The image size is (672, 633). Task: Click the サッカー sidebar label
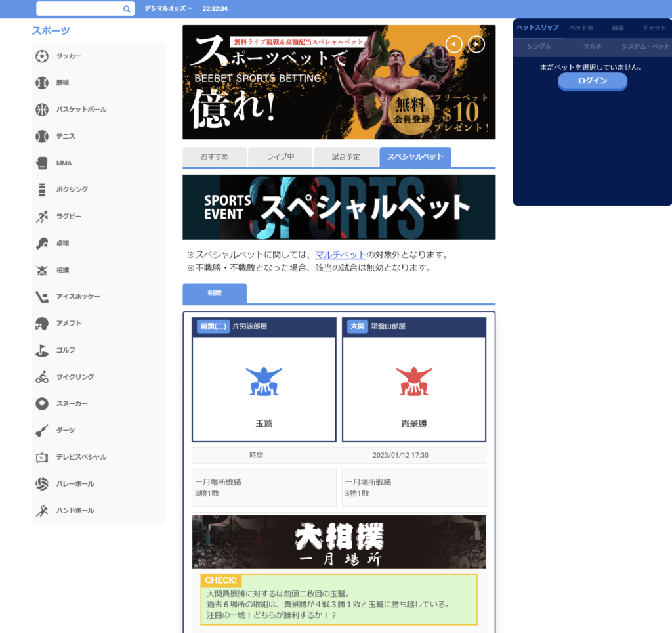69,56
